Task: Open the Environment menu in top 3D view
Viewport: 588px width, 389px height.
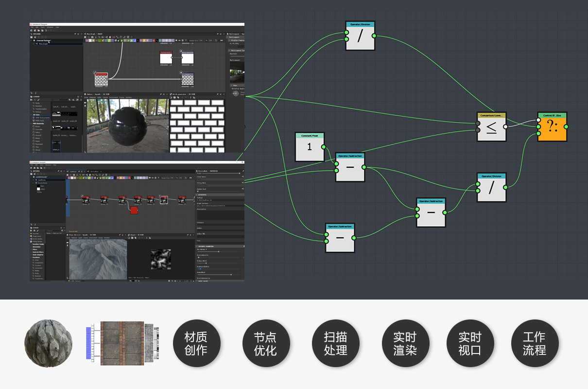Action: (x=114, y=97)
